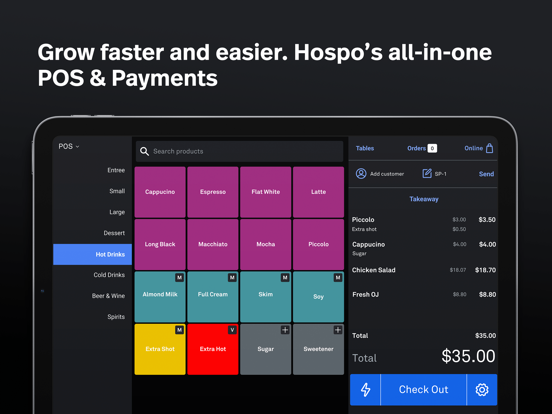Viewport: 552px width, 414px height.
Task: Tap the grey Sugar tile
Action: tap(266, 349)
